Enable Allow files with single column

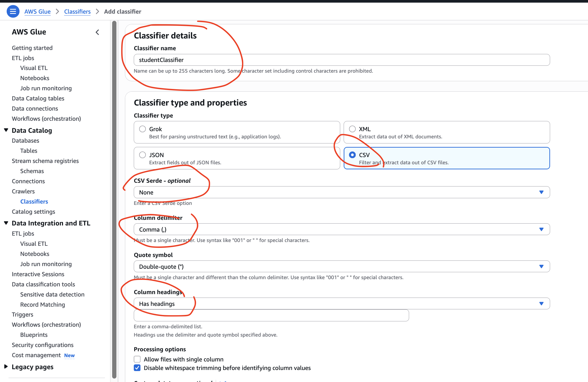(137, 359)
